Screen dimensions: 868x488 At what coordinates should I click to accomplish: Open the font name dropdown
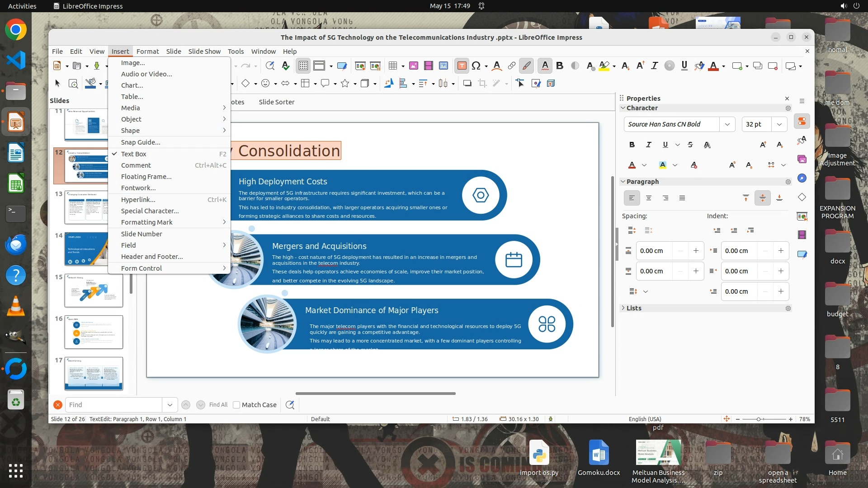point(727,124)
